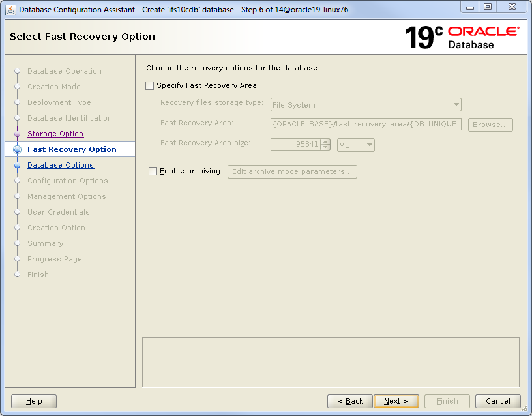Click the Database Operation step label

coord(65,71)
